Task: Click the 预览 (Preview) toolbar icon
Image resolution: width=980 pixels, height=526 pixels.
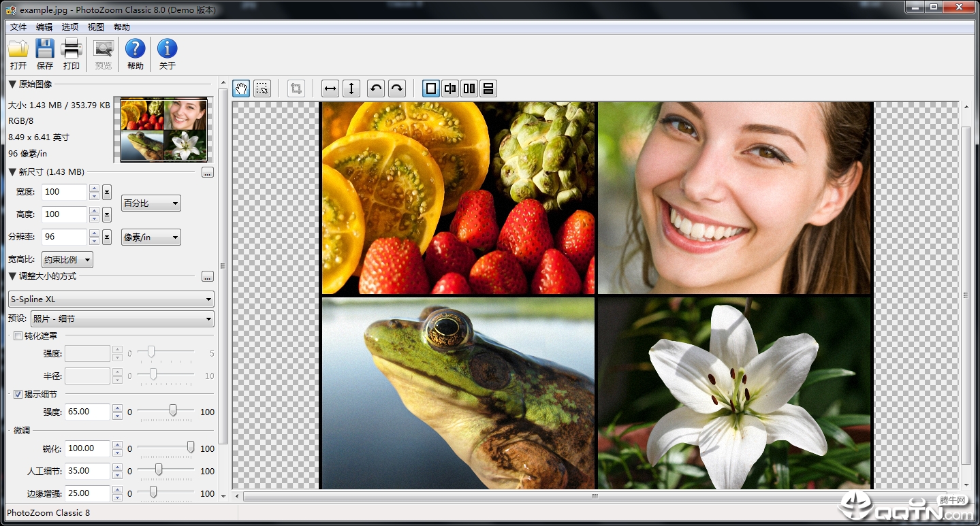Action: coord(104,48)
